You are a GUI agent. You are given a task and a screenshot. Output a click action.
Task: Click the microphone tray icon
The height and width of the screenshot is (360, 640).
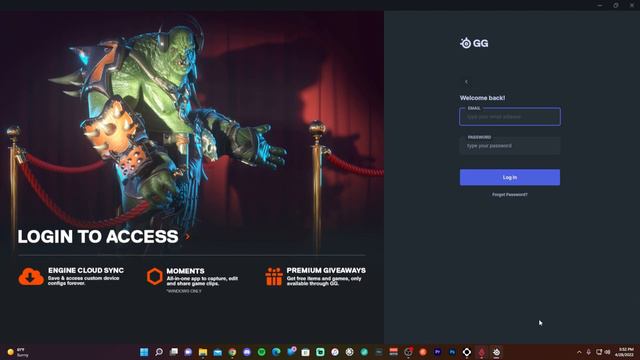coord(589,352)
